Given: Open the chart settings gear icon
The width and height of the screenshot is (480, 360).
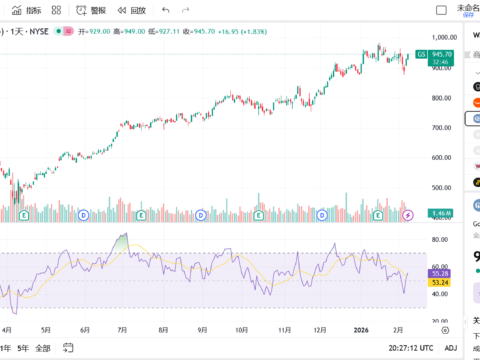Looking at the screenshot, I should tap(445, 330).
